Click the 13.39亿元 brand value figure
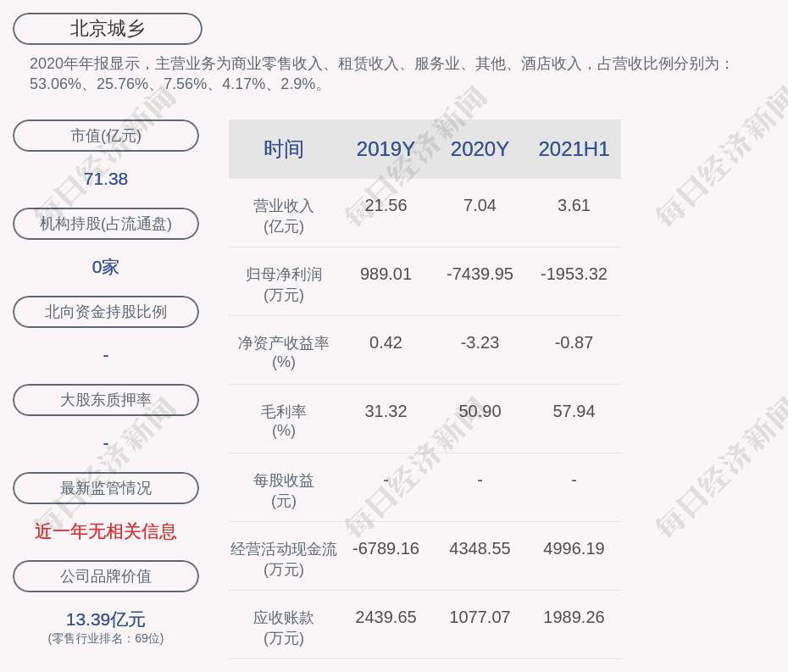 (x=106, y=619)
